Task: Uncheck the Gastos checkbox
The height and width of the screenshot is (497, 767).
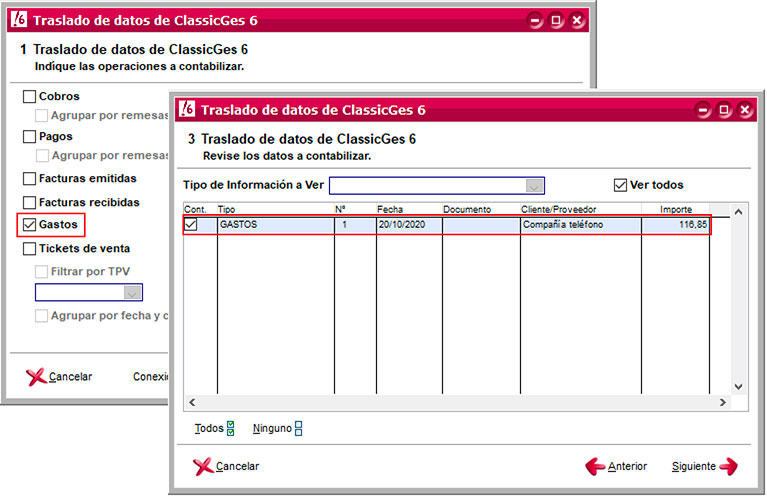Action: point(29,225)
